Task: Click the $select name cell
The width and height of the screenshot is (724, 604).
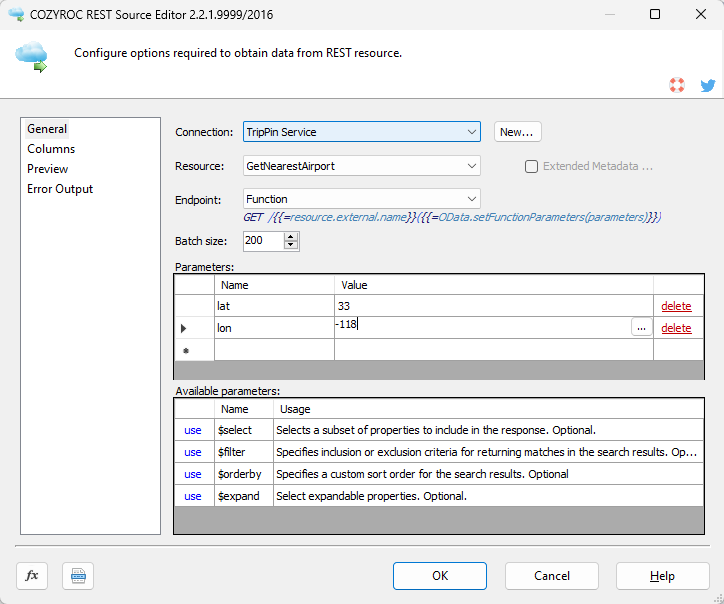Action: [244, 430]
